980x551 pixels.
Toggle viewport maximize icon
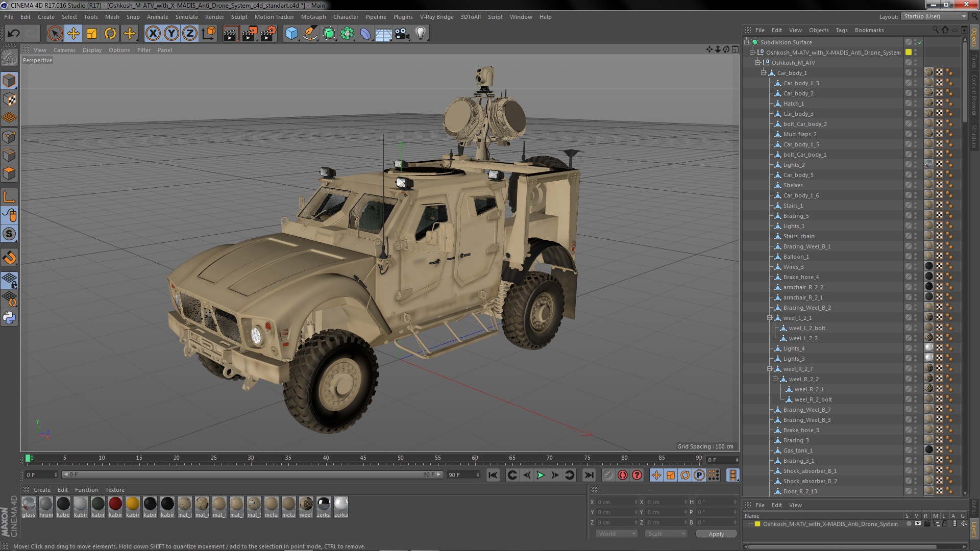(735, 49)
